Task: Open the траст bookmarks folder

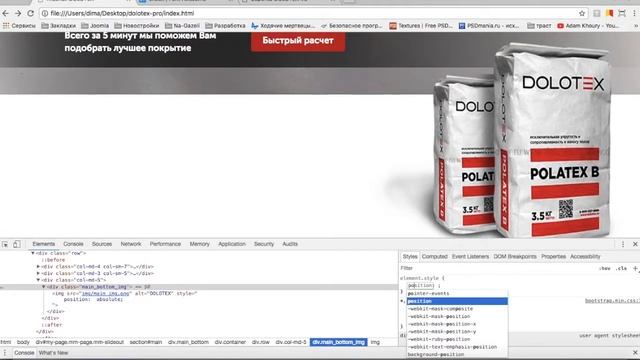Action: click(x=539, y=25)
